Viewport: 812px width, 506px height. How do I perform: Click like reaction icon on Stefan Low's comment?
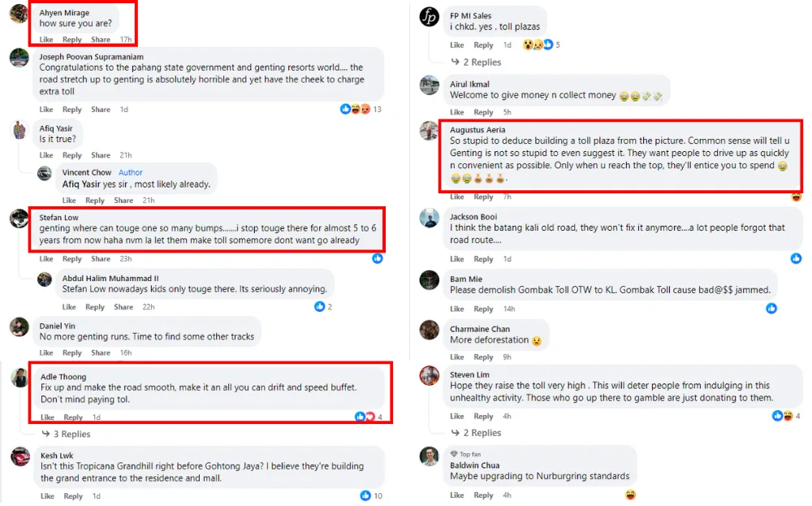378,258
